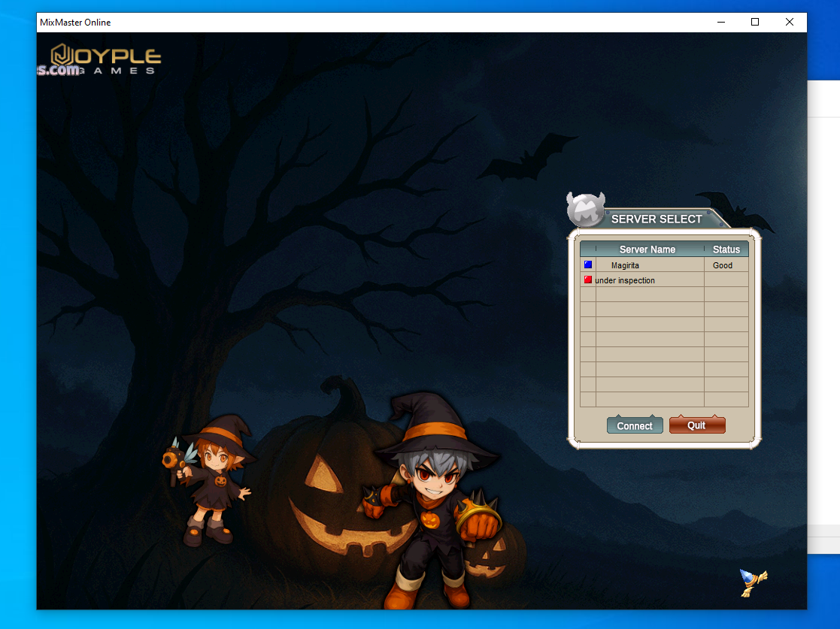This screenshot has height=629, width=840.
Task: Click the red indicator beside under inspection
Action: coord(588,280)
